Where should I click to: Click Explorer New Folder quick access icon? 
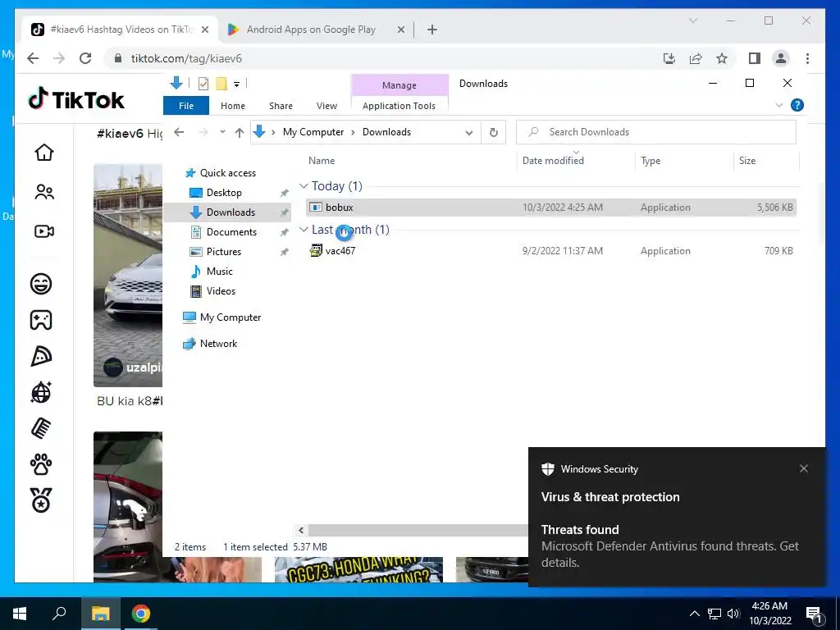point(221,84)
